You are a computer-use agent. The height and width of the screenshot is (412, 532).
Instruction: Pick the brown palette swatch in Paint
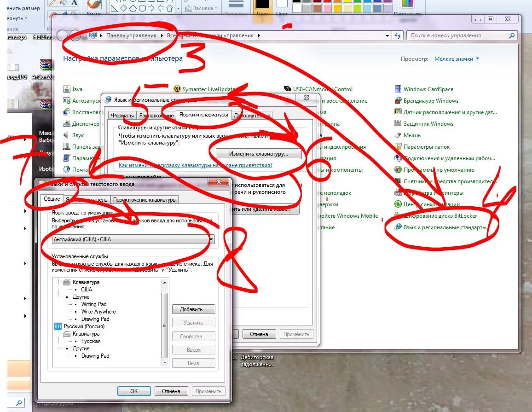point(317,8)
